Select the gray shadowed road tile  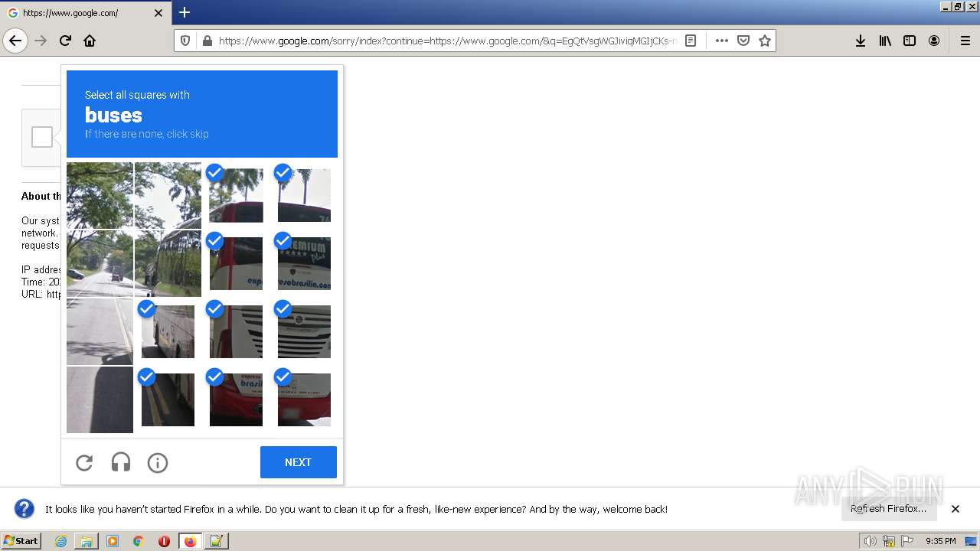(x=100, y=399)
